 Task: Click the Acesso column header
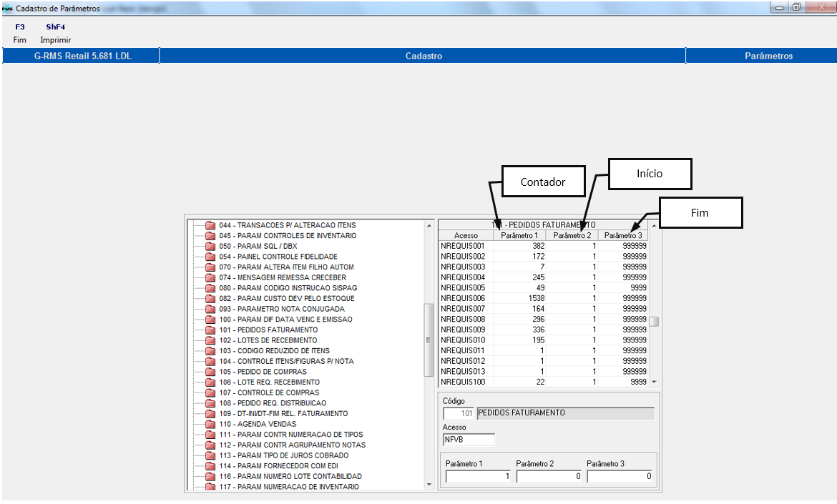click(466, 235)
